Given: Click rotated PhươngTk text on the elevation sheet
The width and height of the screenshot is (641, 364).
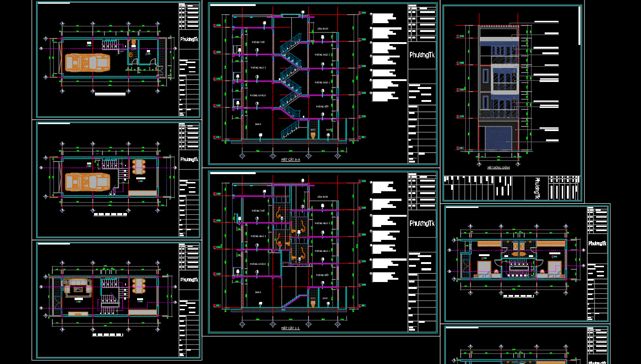Looking at the screenshot, I should click(x=536, y=188).
